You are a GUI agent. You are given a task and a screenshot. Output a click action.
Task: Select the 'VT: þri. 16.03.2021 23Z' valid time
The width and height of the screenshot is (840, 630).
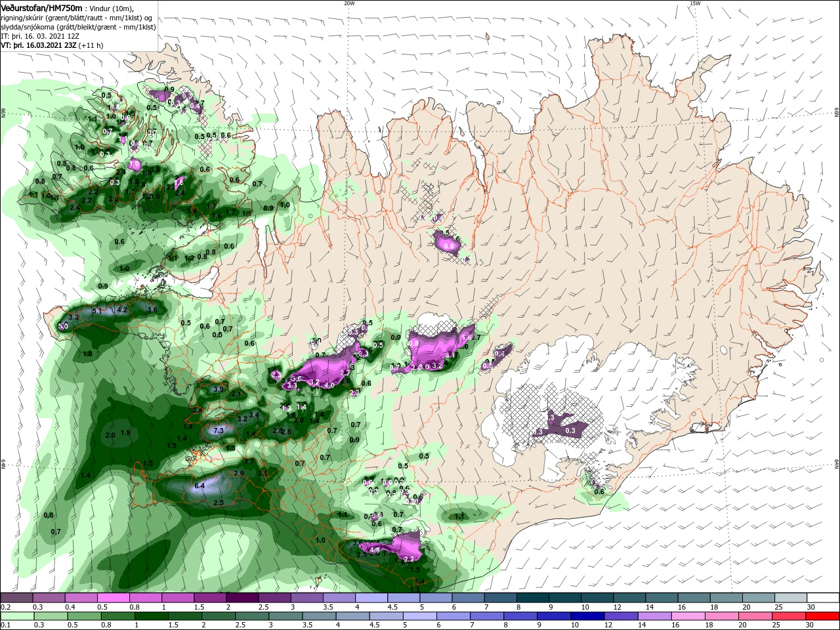(39, 46)
